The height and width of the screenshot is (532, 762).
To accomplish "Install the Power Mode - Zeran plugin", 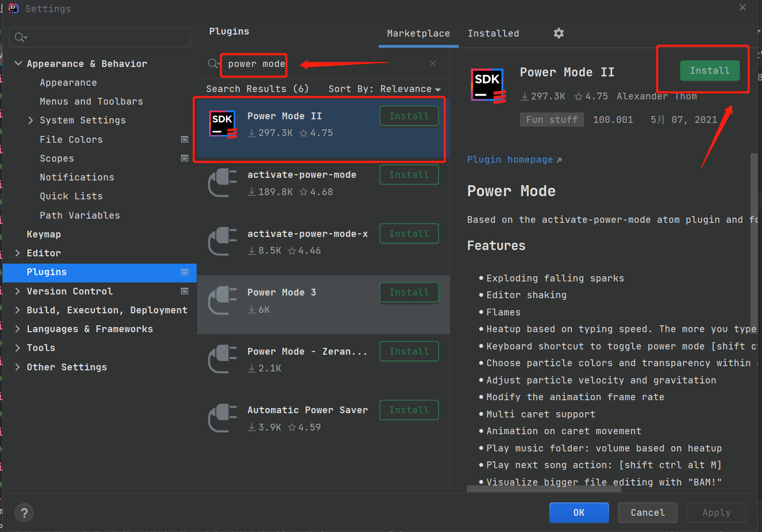I will [409, 352].
